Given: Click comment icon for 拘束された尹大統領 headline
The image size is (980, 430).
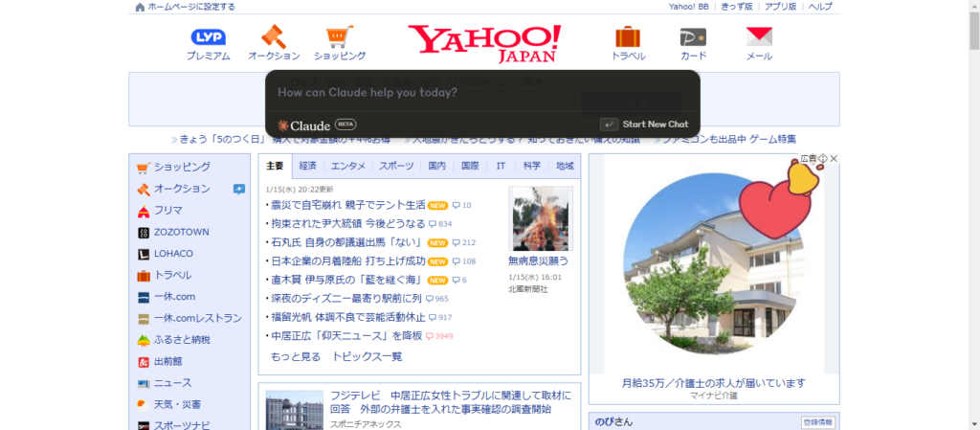Looking at the screenshot, I should [433, 224].
